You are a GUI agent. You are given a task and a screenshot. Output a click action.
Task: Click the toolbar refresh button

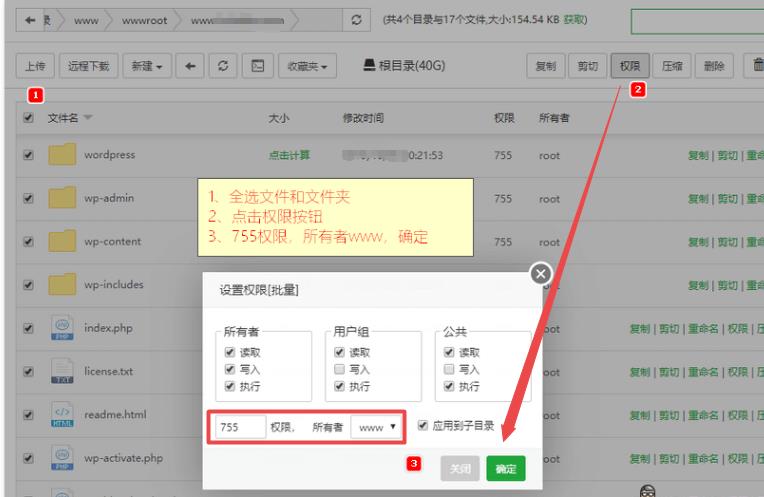pyautogui.click(x=223, y=66)
